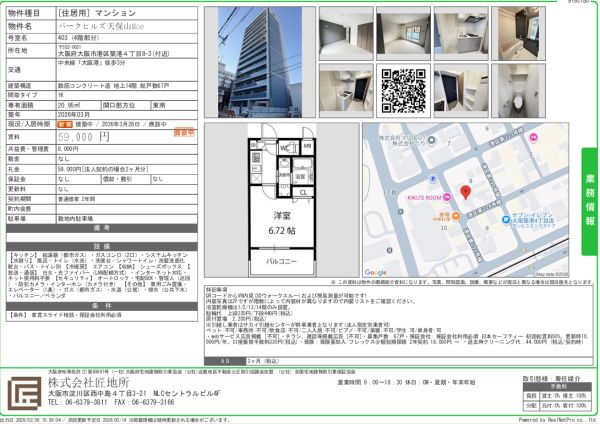This screenshot has height=424, width=600.
Task: Open photo of sink counter and dark doorway
Action: [346, 91]
